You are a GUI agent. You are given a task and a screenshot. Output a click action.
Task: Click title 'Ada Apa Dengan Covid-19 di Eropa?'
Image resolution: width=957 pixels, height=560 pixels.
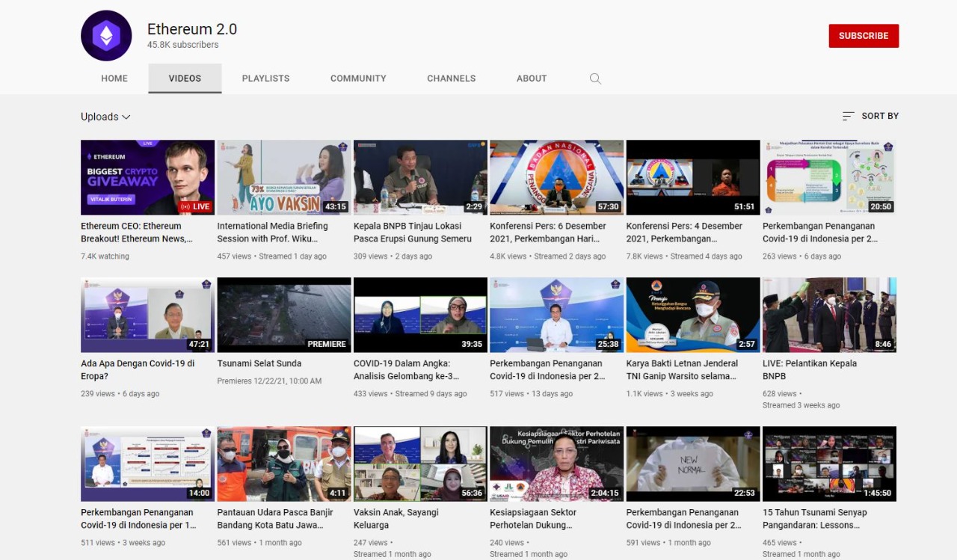(138, 369)
